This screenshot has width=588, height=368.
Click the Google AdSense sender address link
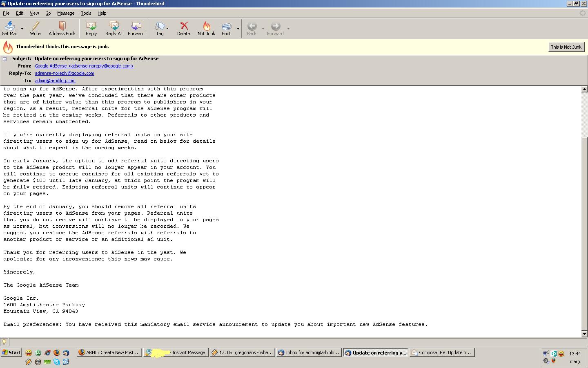84,66
